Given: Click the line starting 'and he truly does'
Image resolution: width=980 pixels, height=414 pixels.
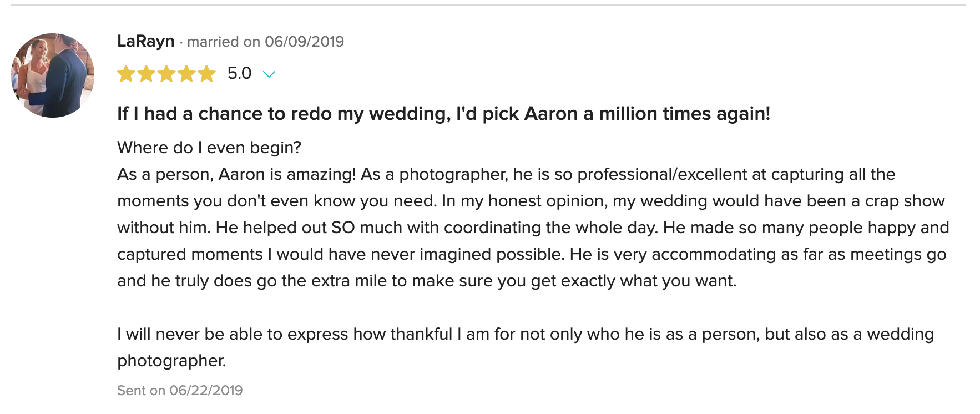Looking at the screenshot, I should tap(426, 281).
